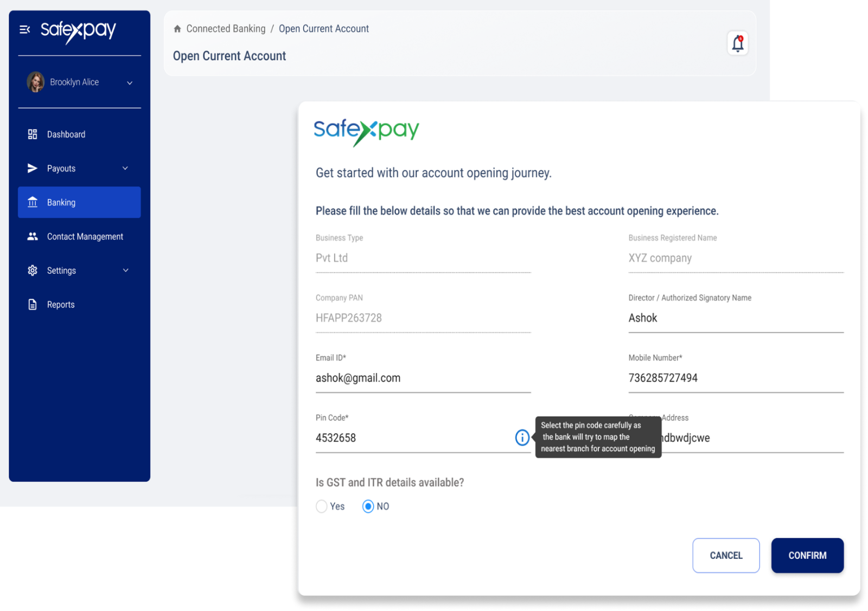Expand the Payouts submenu chevron
The height and width of the screenshot is (611, 868).
point(125,169)
